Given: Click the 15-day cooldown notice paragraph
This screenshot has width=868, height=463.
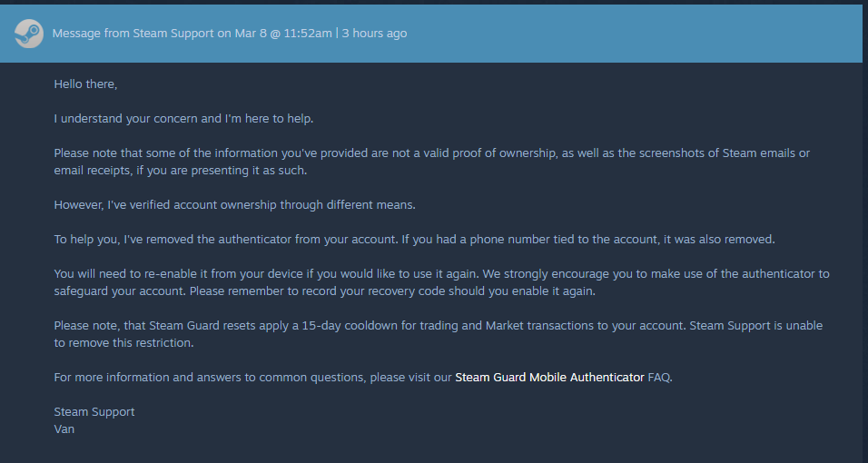Looking at the screenshot, I should coord(363,325).
